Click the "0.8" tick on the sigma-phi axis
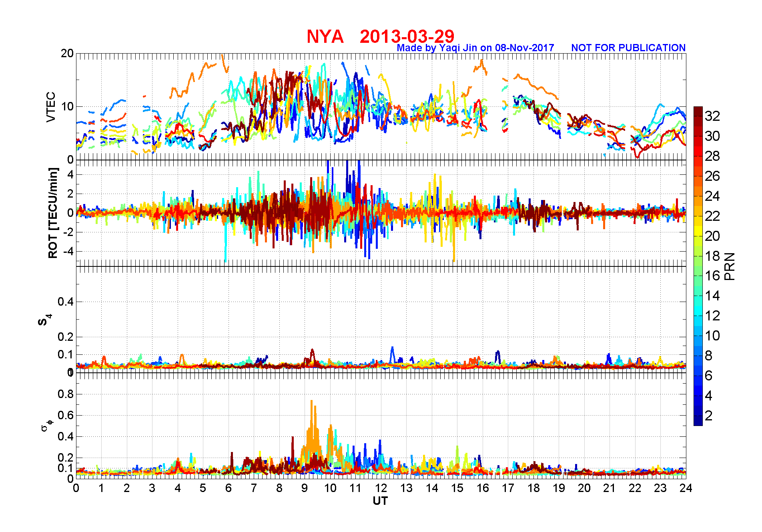 pos(66,394)
